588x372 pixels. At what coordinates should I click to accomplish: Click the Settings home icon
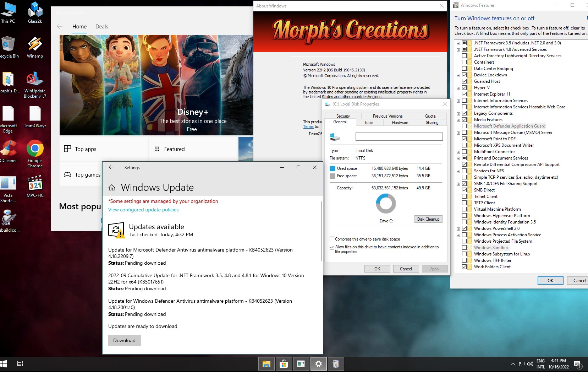tap(112, 188)
